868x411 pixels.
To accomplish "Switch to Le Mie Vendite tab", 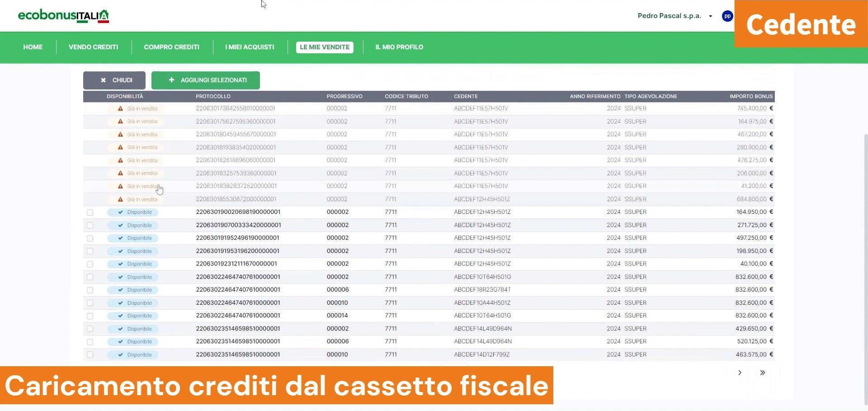I will point(325,47).
